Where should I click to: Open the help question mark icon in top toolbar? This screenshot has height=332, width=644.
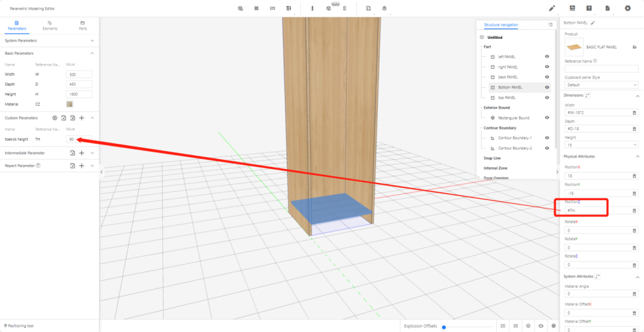[589, 8]
